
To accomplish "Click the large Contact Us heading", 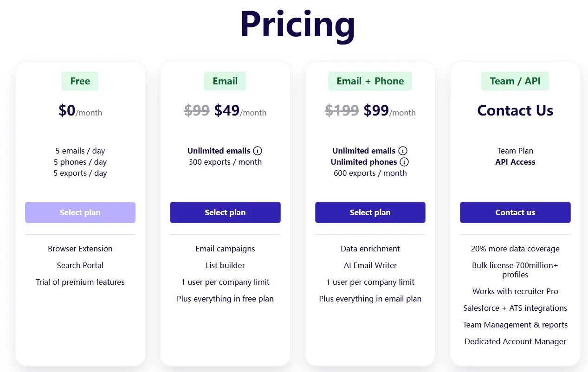I will pyautogui.click(x=515, y=110).
